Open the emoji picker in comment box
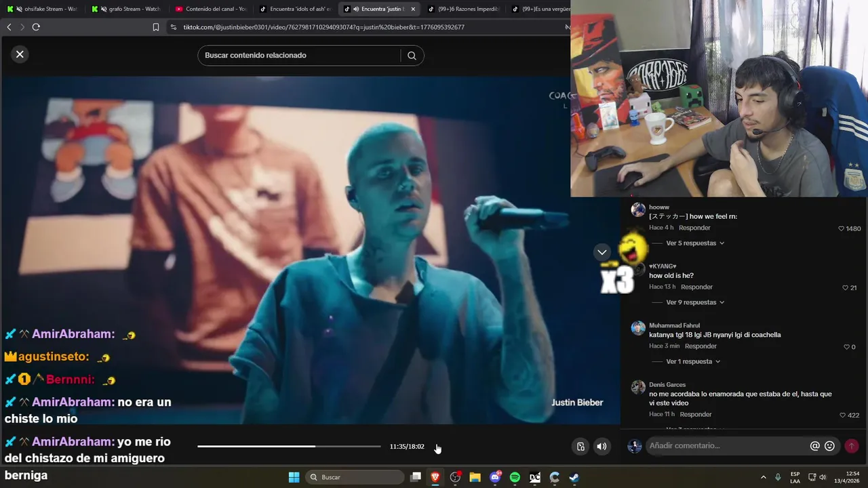Screen dimensions: 868x488 [x=829, y=446]
